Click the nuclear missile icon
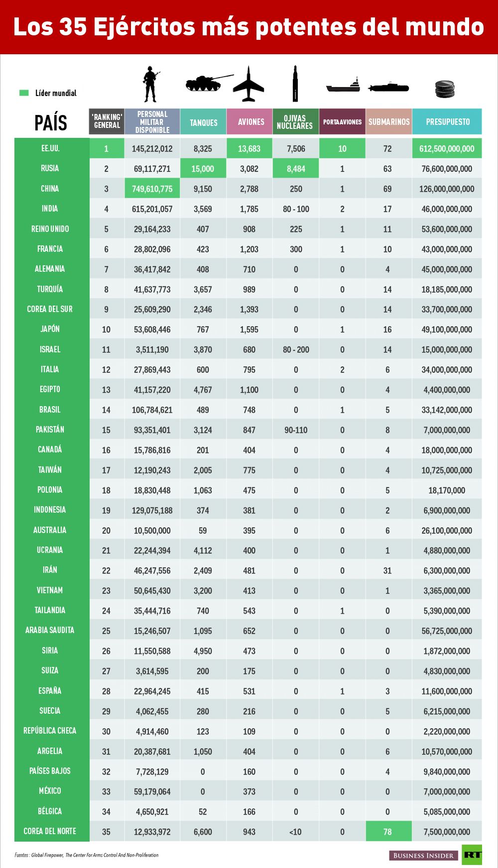This screenshot has width=498, height=868. coord(295,84)
